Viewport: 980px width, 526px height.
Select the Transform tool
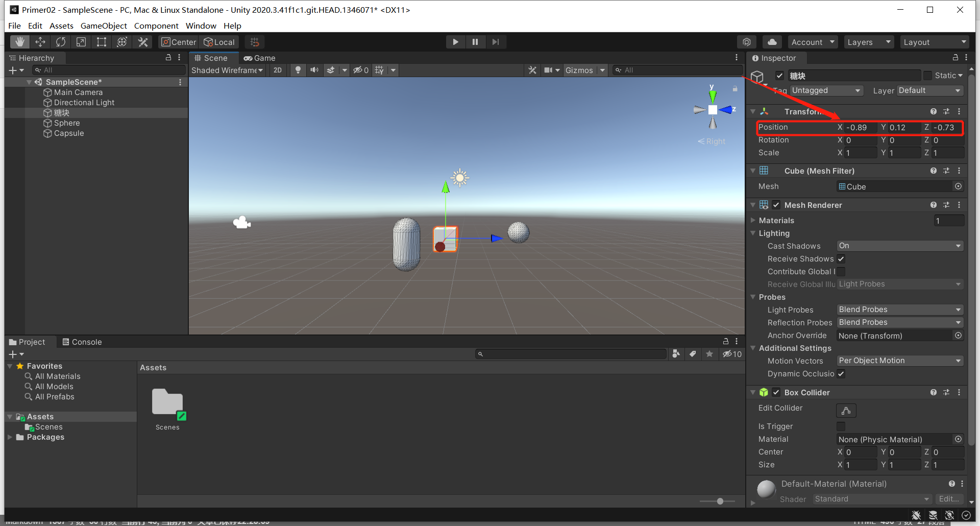tap(122, 42)
